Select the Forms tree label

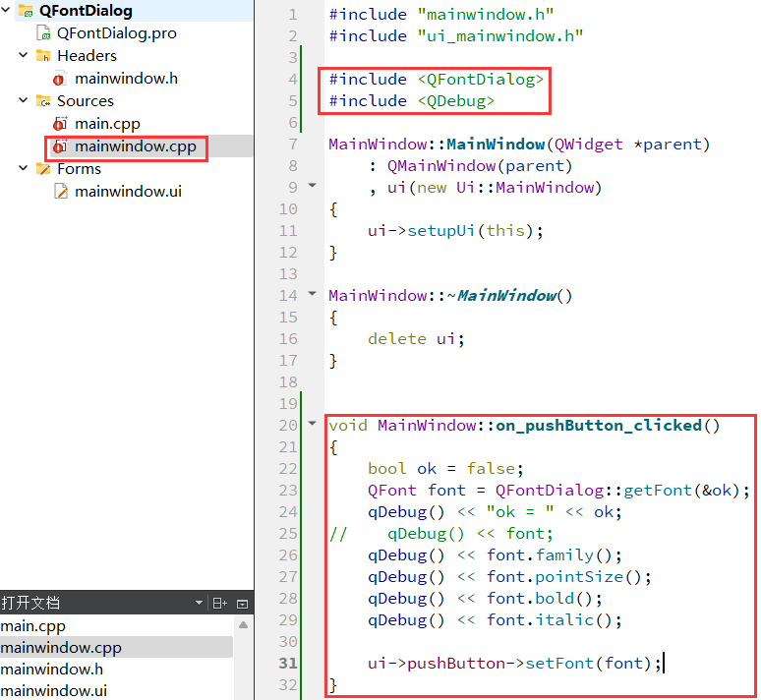[79, 169]
